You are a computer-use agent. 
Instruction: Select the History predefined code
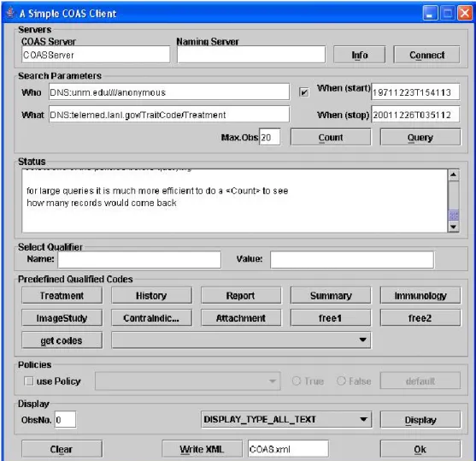pyautogui.click(x=151, y=295)
